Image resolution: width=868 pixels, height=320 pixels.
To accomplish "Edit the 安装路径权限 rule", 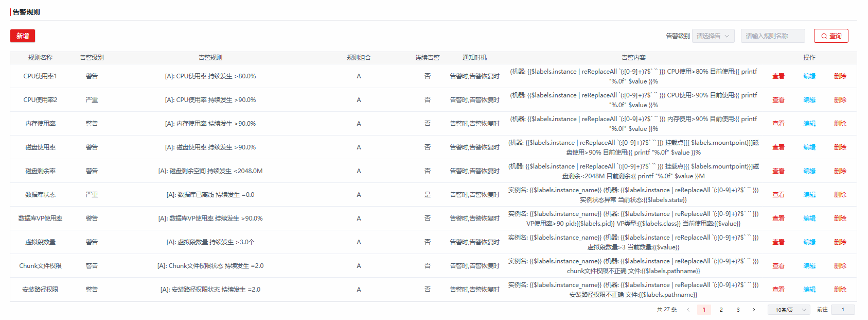I will 809,290.
